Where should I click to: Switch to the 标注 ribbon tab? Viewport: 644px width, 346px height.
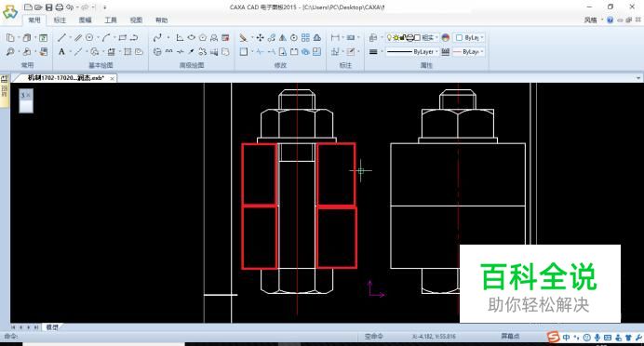60,20
